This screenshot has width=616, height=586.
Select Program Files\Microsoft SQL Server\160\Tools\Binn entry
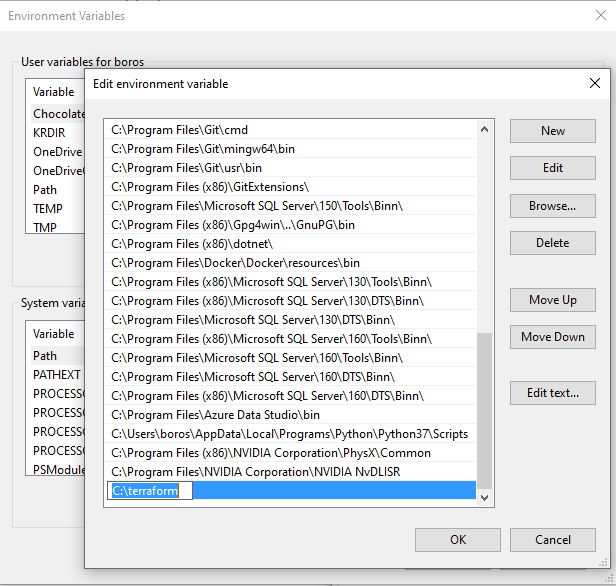pyautogui.click(x=290, y=357)
